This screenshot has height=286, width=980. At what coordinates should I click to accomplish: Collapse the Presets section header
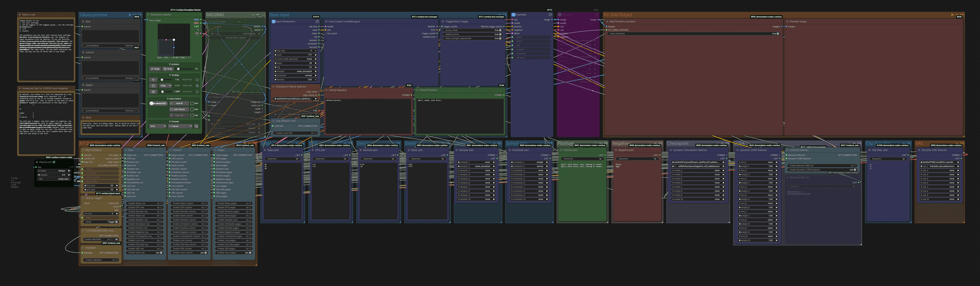tap(175, 122)
